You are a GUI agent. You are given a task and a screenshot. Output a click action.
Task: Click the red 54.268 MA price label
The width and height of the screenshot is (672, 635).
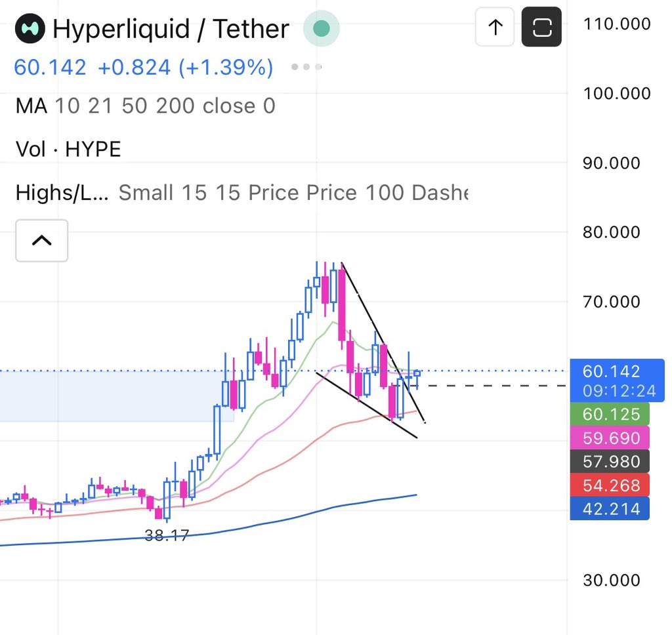pos(610,485)
